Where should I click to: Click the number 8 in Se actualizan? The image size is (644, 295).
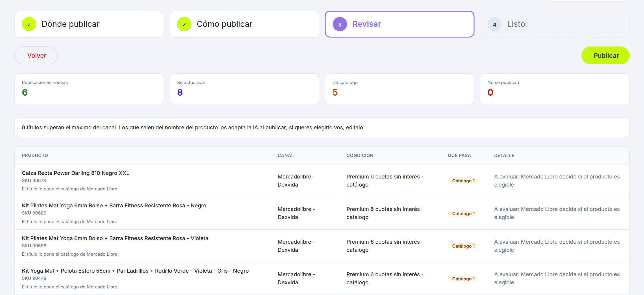180,93
